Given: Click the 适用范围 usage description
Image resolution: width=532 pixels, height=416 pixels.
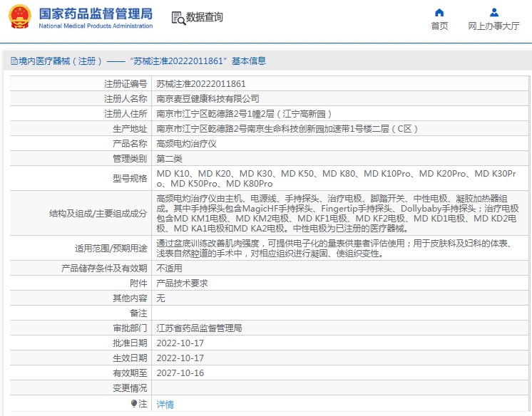Looking at the screenshot, I should 335,248.
